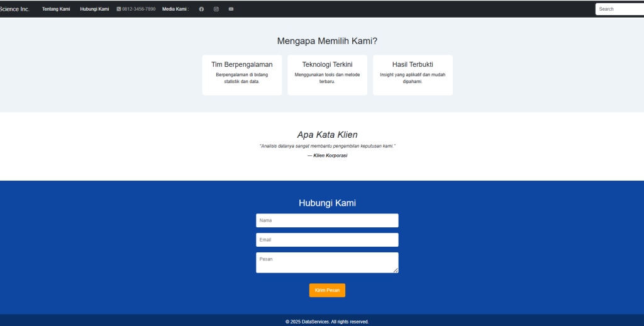Click inside the Pesan message textarea
This screenshot has height=326, width=644.
[326, 262]
